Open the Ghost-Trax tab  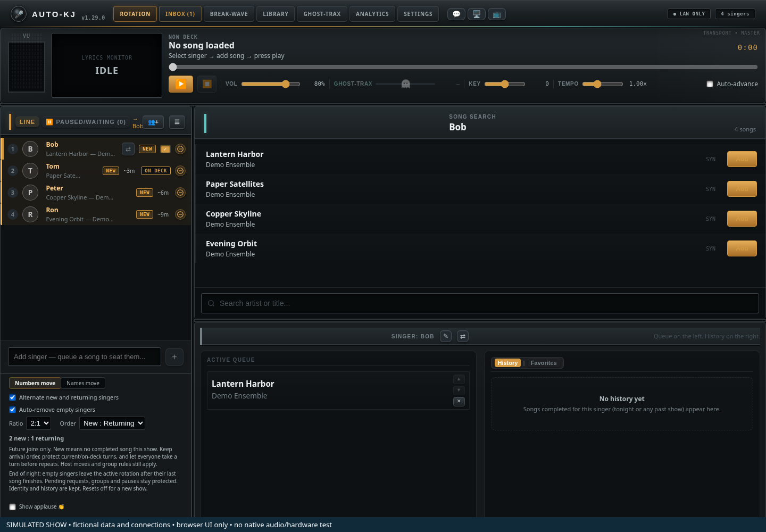pyautogui.click(x=322, y=14)
